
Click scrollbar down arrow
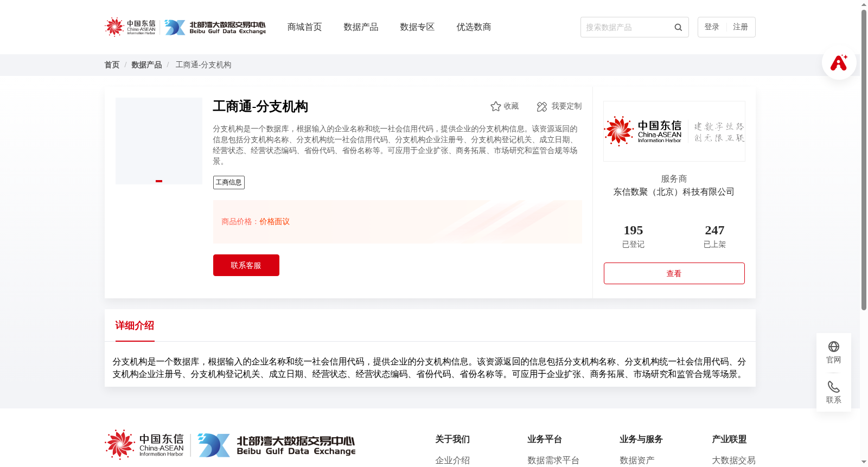[x=864, y=463]
